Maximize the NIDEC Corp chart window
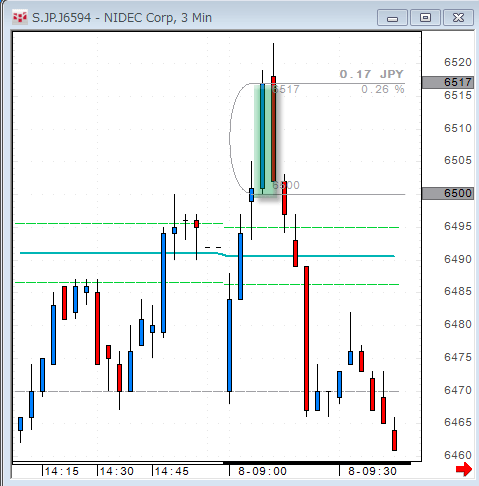 click(425, 18)
